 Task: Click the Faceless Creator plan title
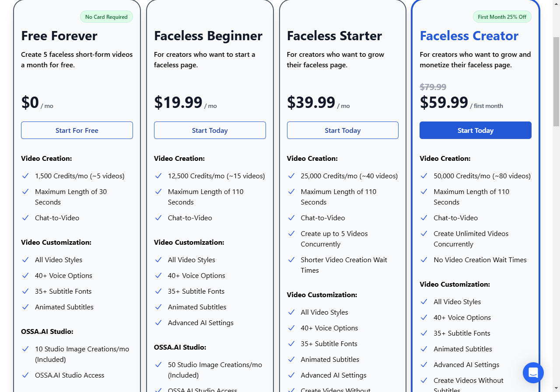tap(469, 36)
